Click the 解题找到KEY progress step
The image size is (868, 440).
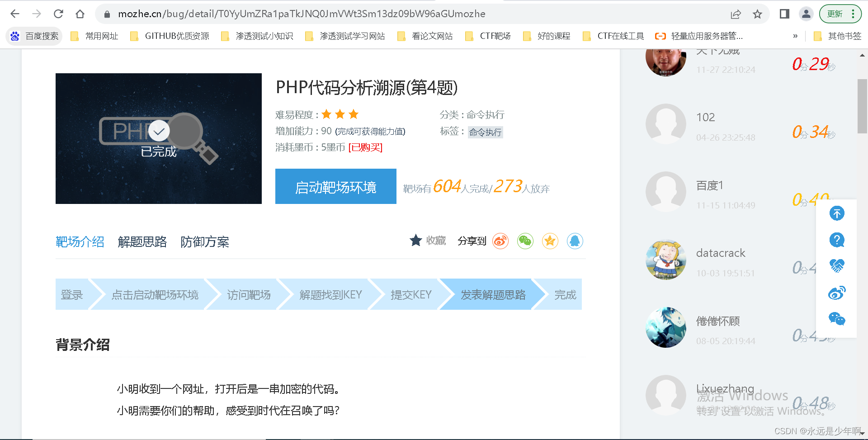click(x=330, y=294)
